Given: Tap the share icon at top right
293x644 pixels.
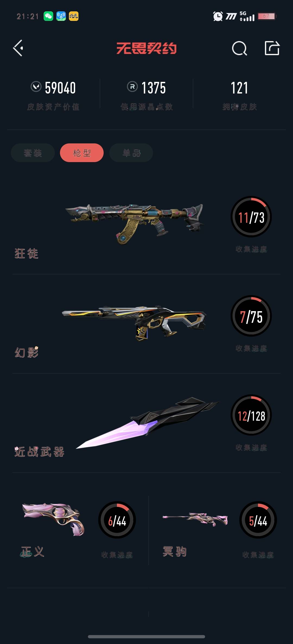Looking at the screenshot, I should 272,48.
